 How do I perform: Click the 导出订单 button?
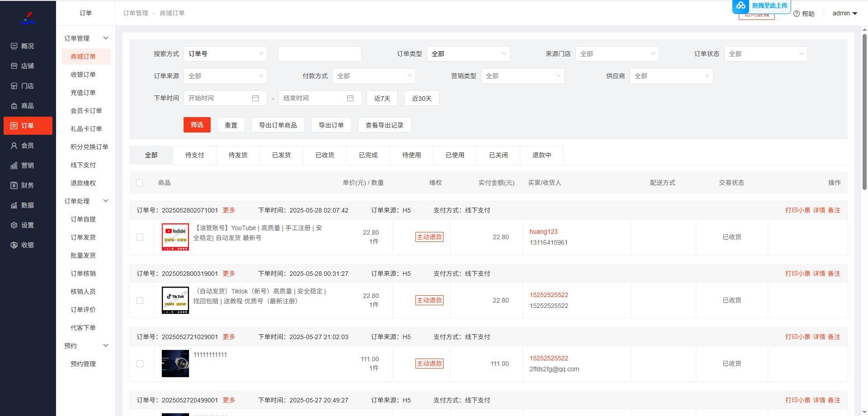331,125
